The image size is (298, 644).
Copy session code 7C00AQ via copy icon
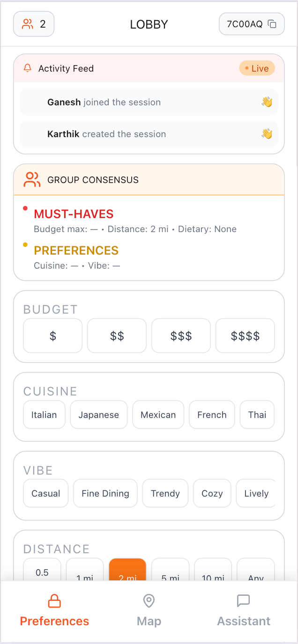point(272,24)
